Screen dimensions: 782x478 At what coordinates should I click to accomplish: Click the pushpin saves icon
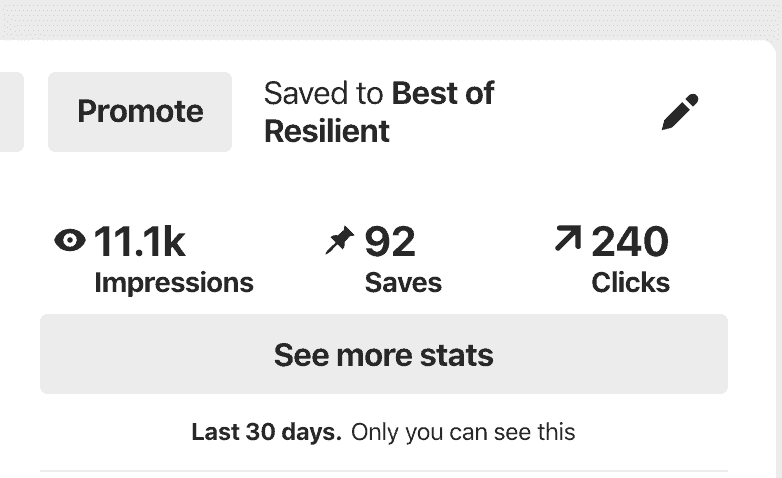click(x=340, y=241)
